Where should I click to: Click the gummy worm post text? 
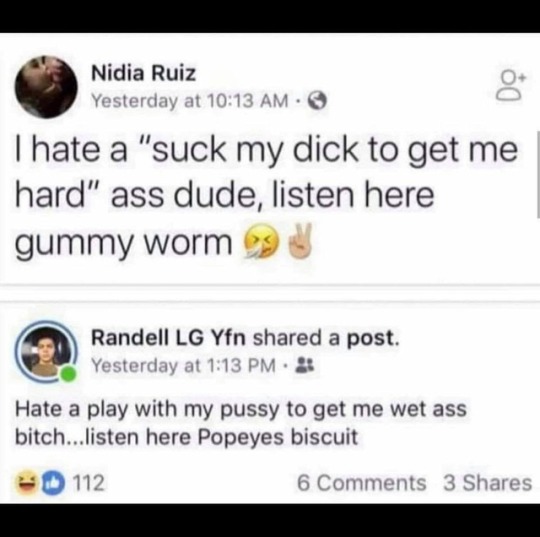coord(266,195)
